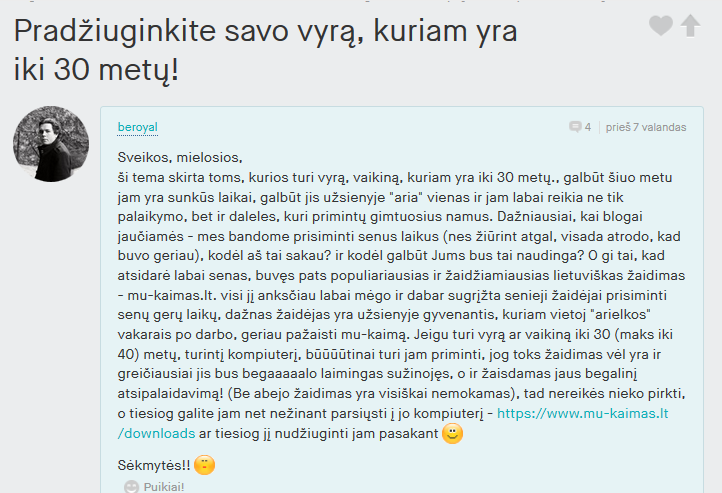Click the 'iki 30 metų!' title line
Screen dimensions: 722x493
tap(96, 70)
